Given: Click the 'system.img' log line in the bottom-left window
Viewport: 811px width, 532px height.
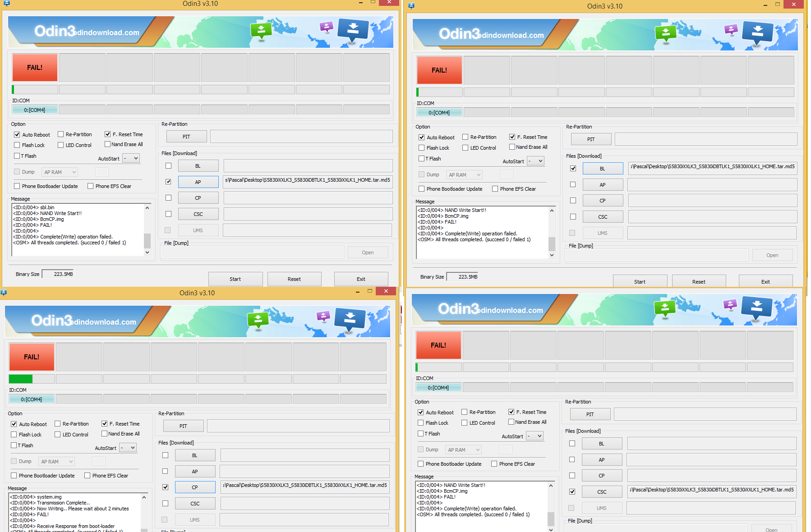Looking at the screenshot, I should (x=36, y=497).
